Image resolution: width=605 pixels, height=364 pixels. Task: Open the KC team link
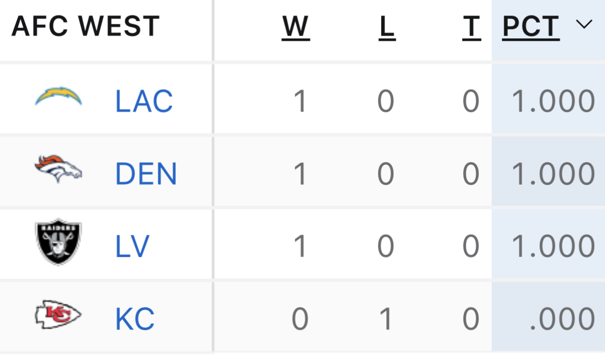(x=135, y=319)
